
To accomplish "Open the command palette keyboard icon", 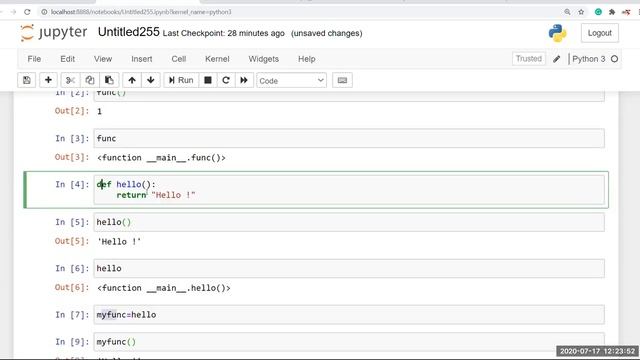I will (342, 80).
